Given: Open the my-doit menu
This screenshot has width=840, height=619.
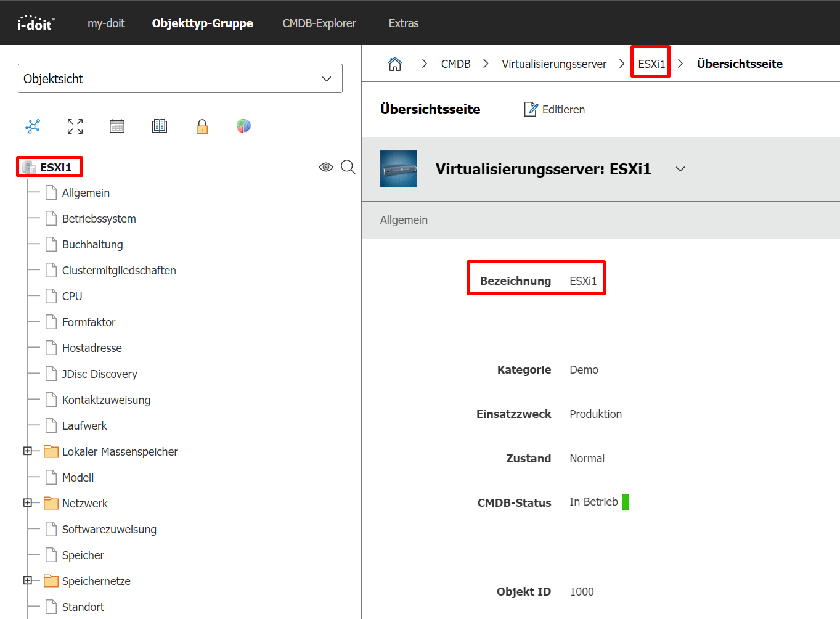Looking at the screenshot, I should coord(106,23).
